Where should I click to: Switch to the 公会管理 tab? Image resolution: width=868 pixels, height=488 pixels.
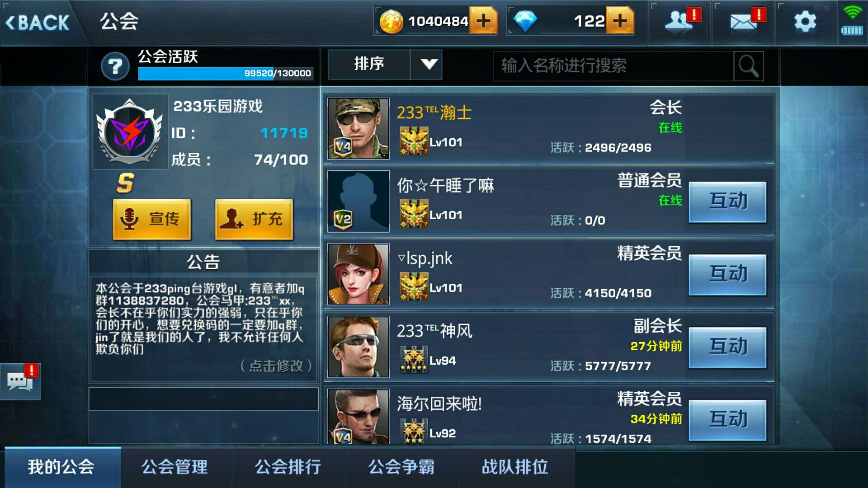(x=175, y=467)
